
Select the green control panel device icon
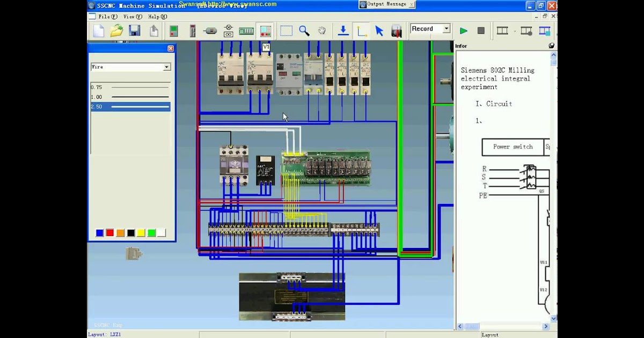[x=174, y=31]
